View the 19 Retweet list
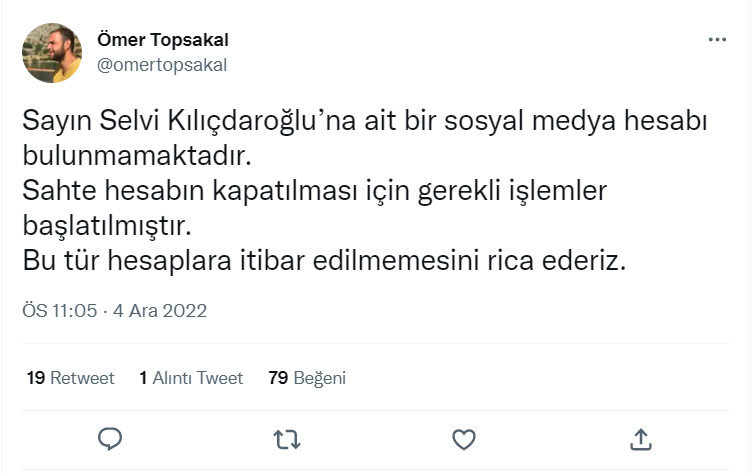Image resolution: width=751 pixels, height=473 pixels. [70, 378]
